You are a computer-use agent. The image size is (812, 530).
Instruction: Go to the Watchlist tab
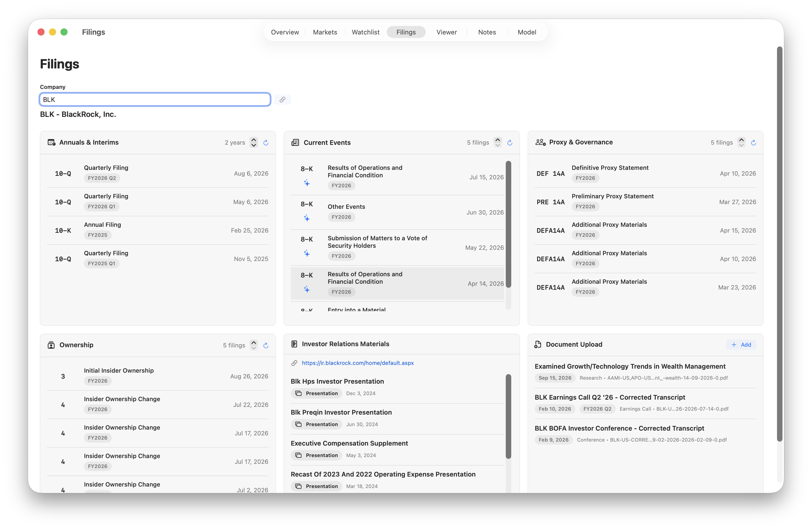point(365,32)
